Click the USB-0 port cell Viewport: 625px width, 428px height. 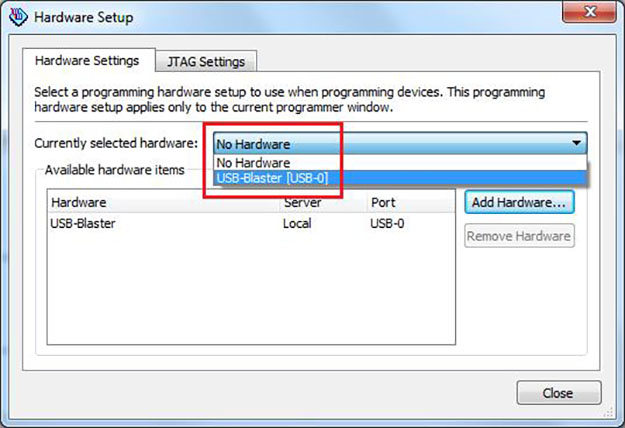387,223
